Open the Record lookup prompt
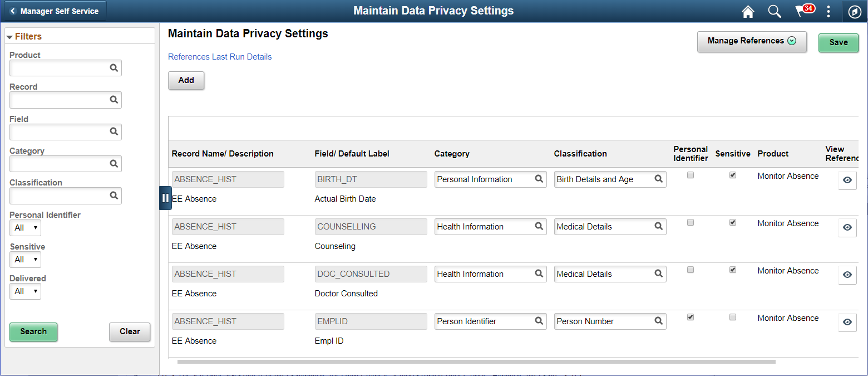The width and height of the screenshot is (868, 376). click(114, 100)
